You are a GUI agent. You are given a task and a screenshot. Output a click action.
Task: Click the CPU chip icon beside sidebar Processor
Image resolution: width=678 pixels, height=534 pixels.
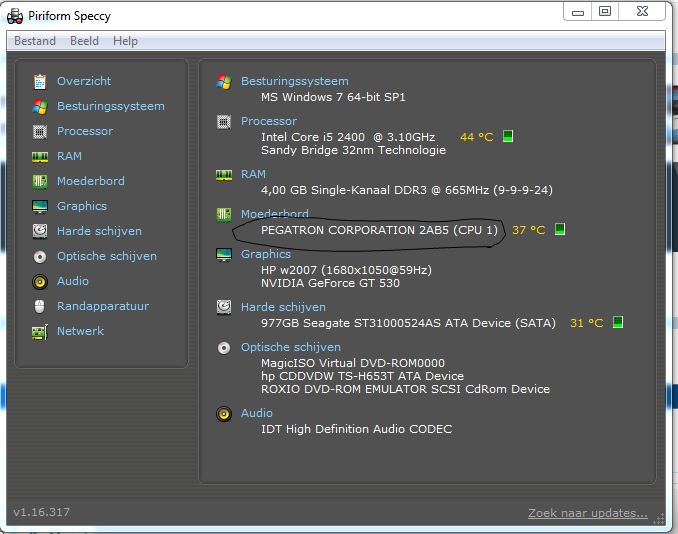click(x=40, y=131)
